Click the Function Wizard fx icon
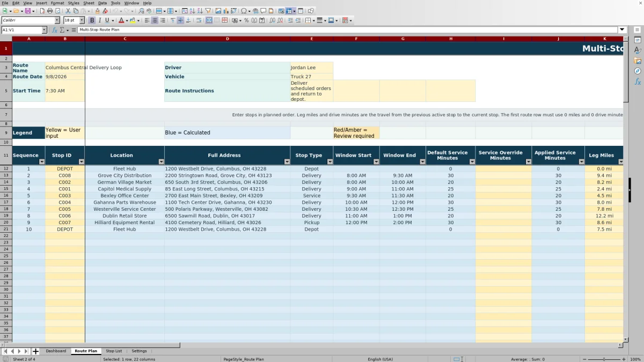Viewport: 644px width, 362px height. coord(55,30)
